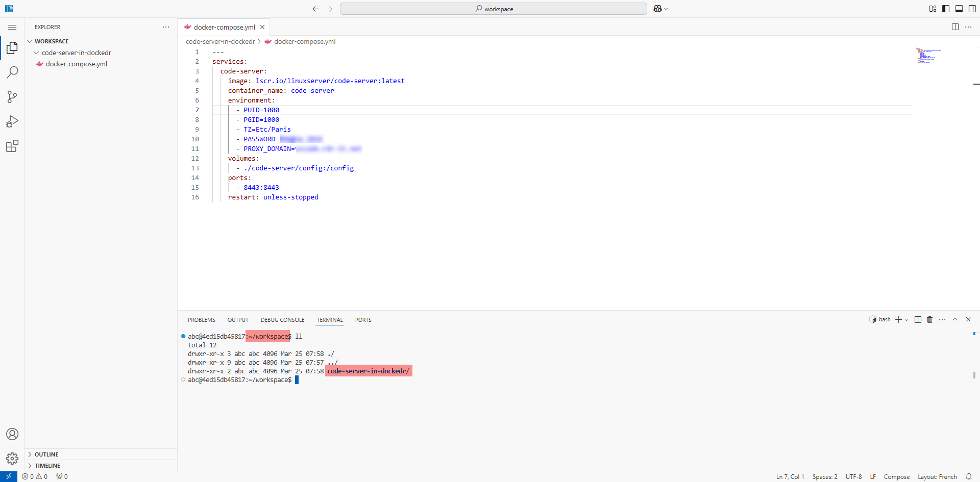Viewport: 980px width, 482px height.
Task: Kill terminal with the trash icon
Action: 929,320
